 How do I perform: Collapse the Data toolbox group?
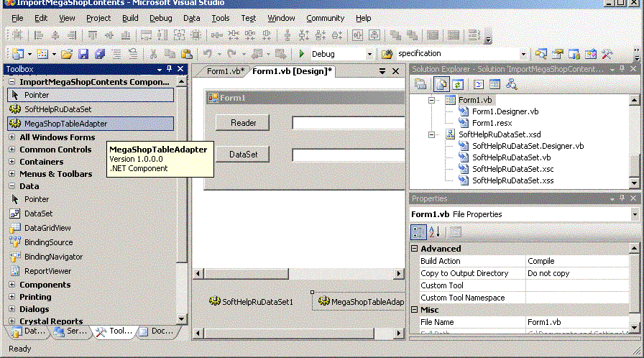click(12, 186)
